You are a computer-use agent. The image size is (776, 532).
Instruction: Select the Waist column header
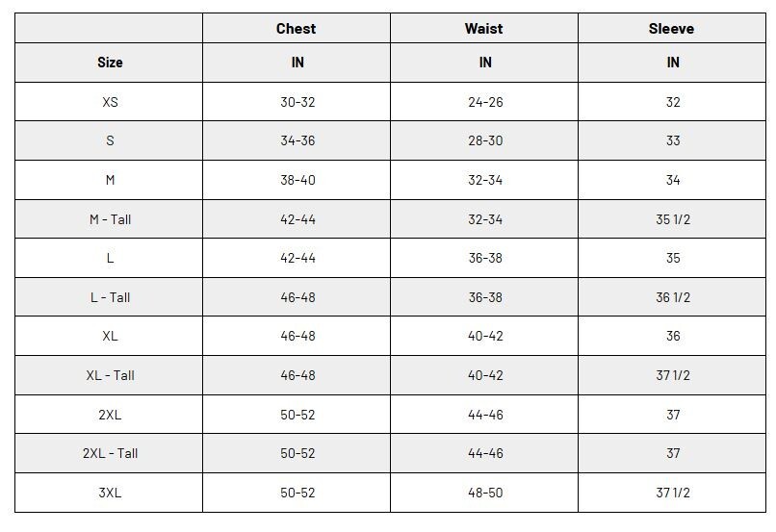click(483, 29)
